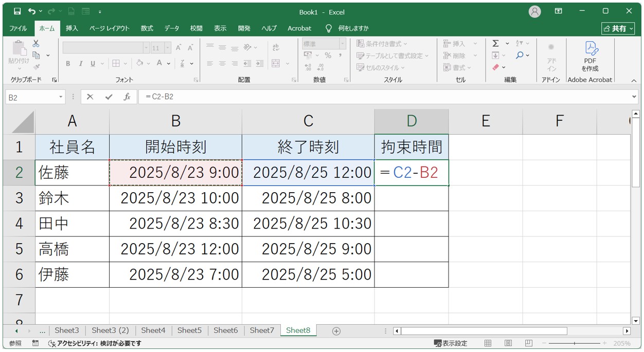The image size is (644, 352).
Task: Add a new sheet with plus button
Action: click(x=336, y=331)
